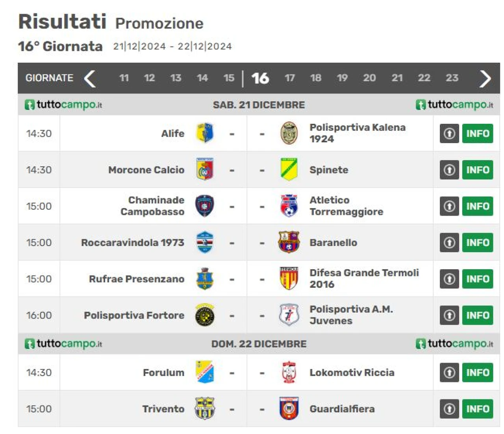This screenshot has width=504, height=434.
Task: Click the Baranello team badge
Action: tap(289, 242)
